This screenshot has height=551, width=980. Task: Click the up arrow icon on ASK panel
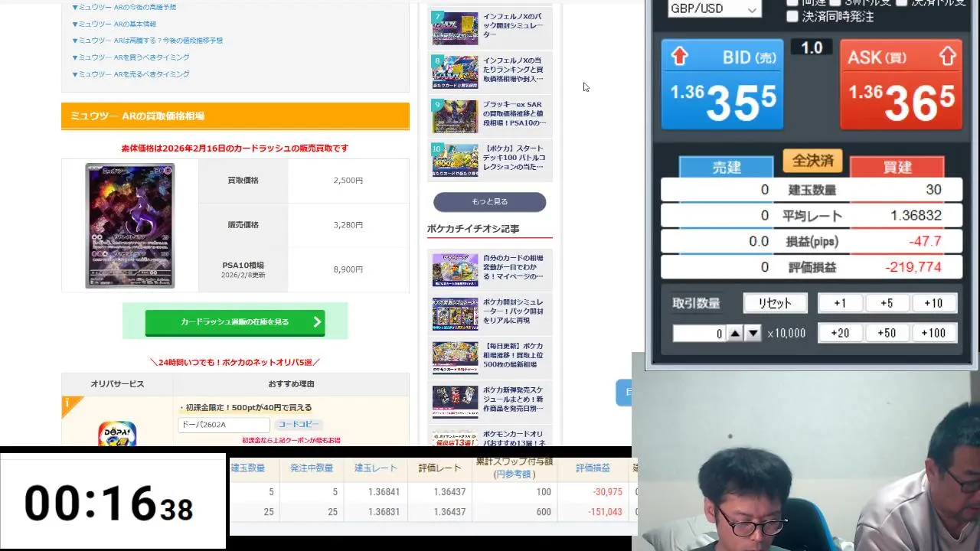947,56
